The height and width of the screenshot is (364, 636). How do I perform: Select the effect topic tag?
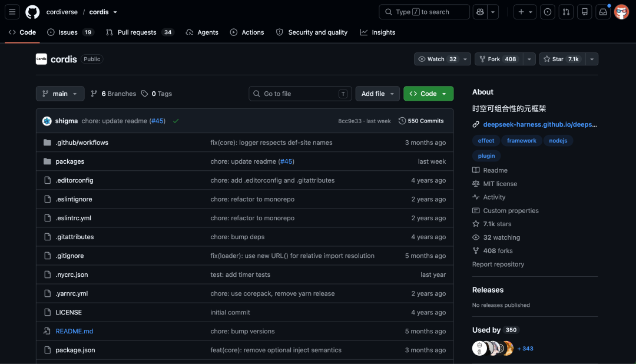pos(486,141)
